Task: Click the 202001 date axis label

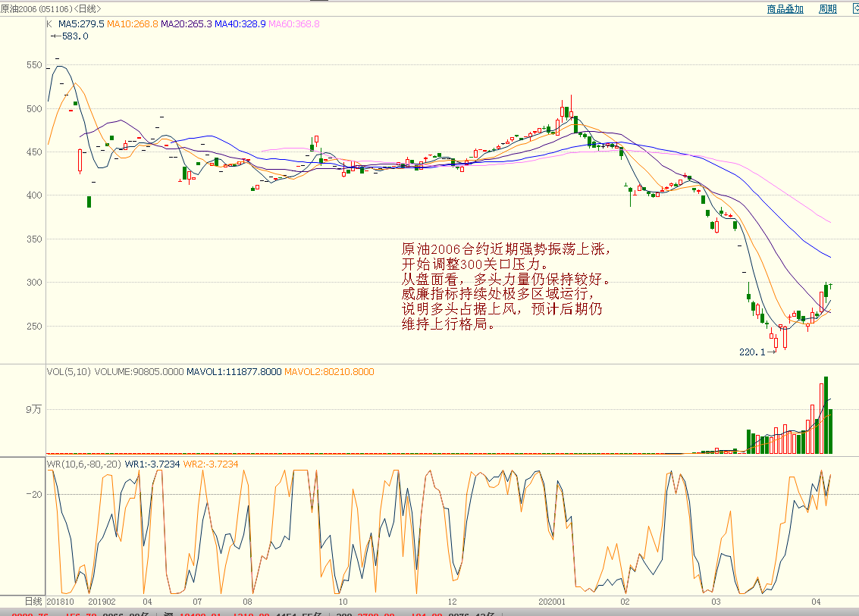Action: click(x=552, y=602)
